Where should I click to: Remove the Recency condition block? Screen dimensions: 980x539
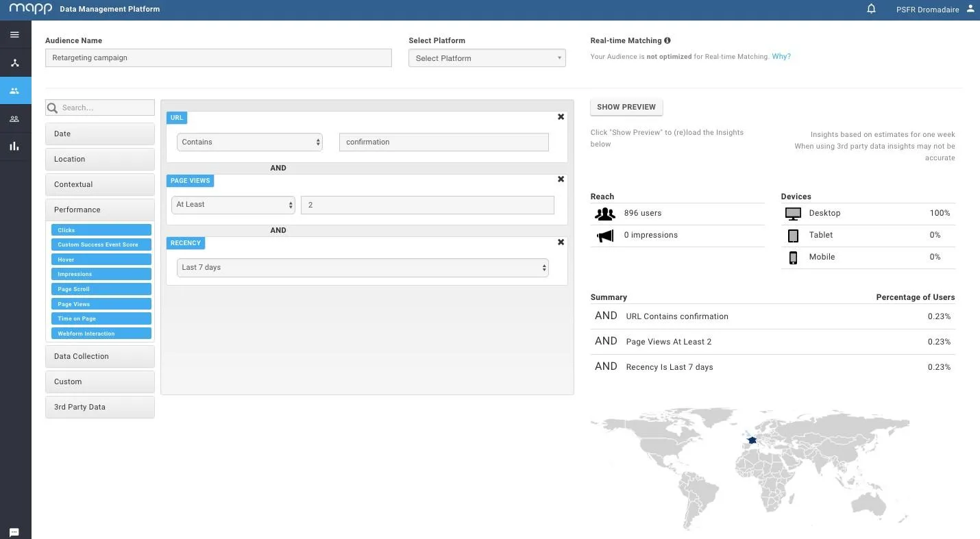point(561,242)
